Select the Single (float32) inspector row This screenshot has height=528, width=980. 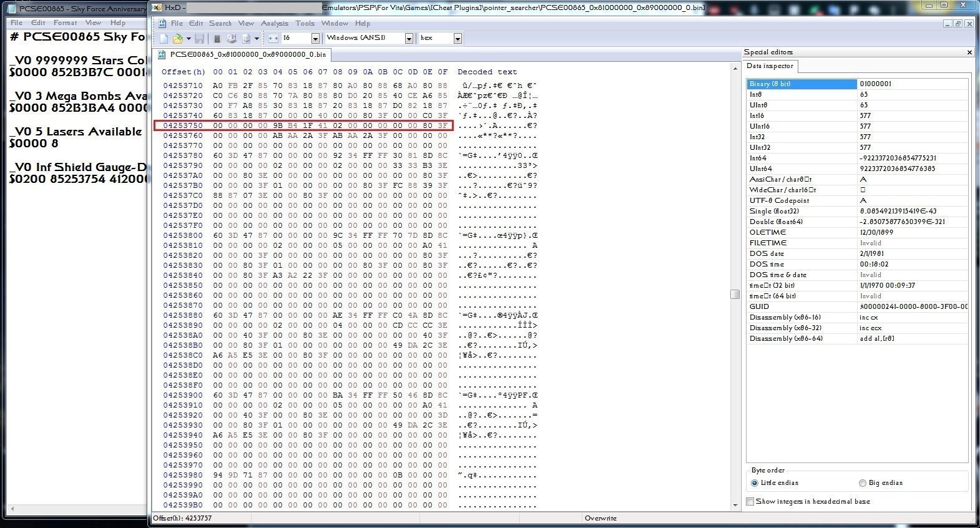pyautogui.click(x=857, y=211)
